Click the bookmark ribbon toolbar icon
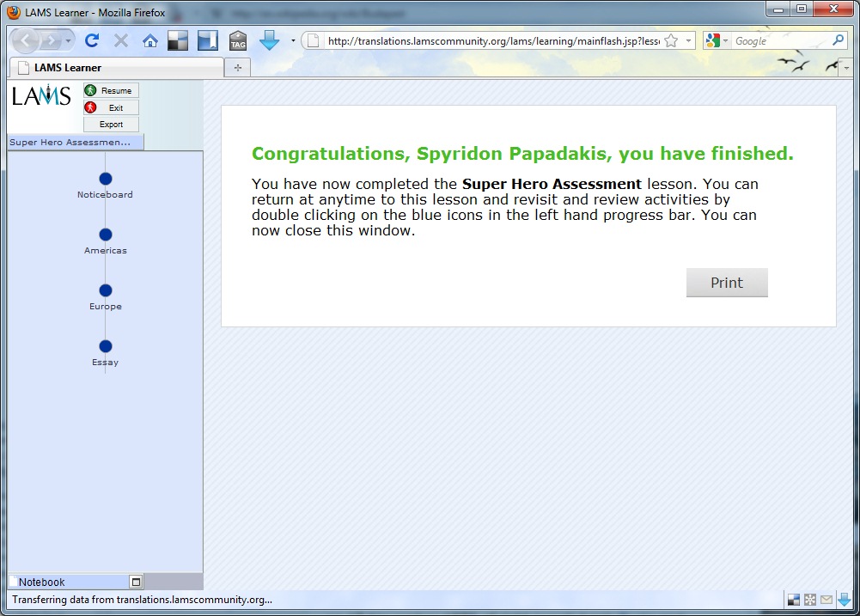The image size is (860, 616). (x=207, y=40)
